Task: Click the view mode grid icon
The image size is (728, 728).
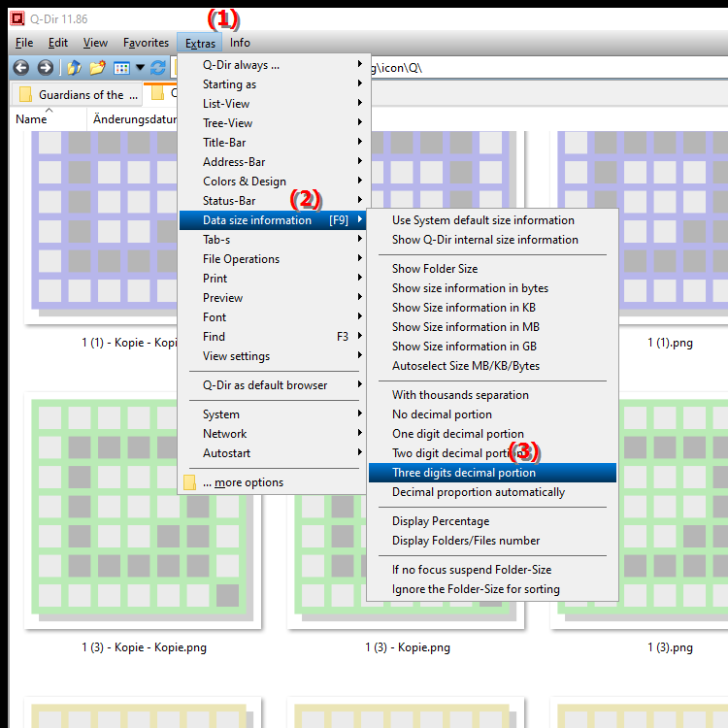Action: coord(121,68)
